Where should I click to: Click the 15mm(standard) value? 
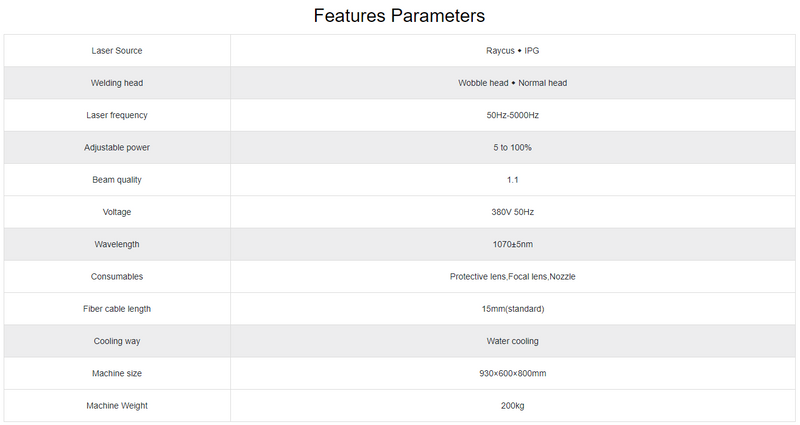click(x=513, y=309)
